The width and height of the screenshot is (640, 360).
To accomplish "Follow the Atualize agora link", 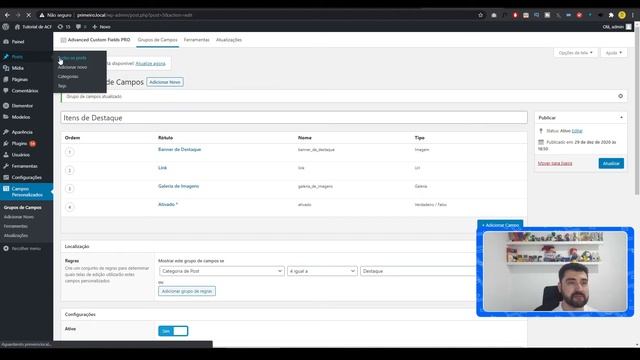I will click(151, 63).
